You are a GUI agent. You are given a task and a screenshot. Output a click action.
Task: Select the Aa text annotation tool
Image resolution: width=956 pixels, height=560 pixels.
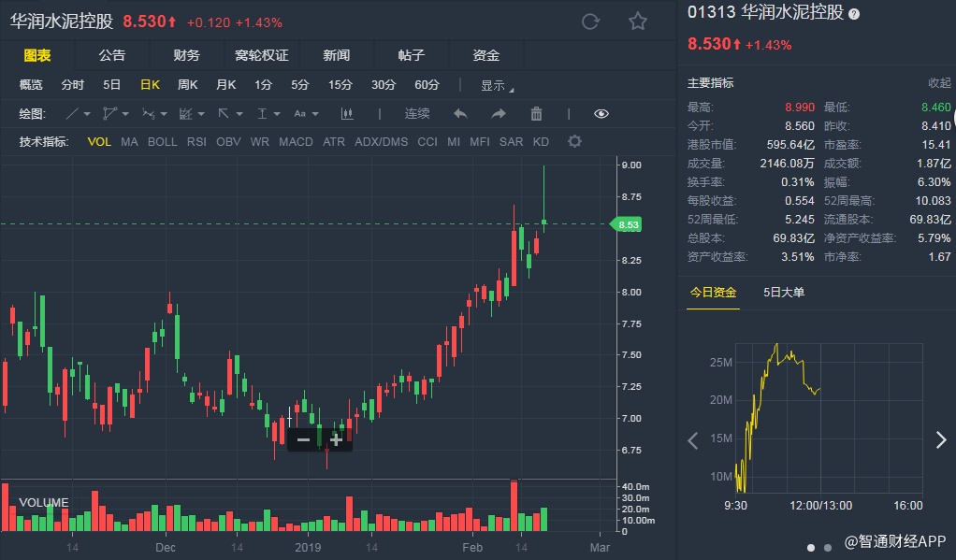coord(300,114)
